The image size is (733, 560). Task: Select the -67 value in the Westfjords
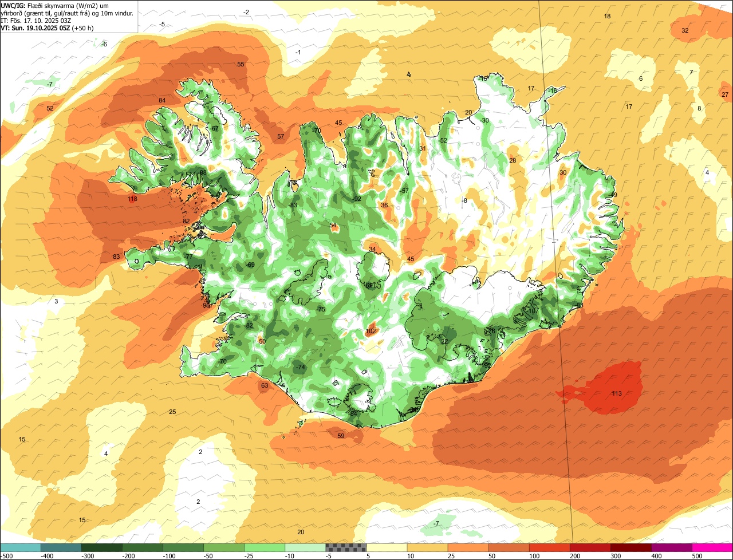pyautogui.click(x=214, y=128)
